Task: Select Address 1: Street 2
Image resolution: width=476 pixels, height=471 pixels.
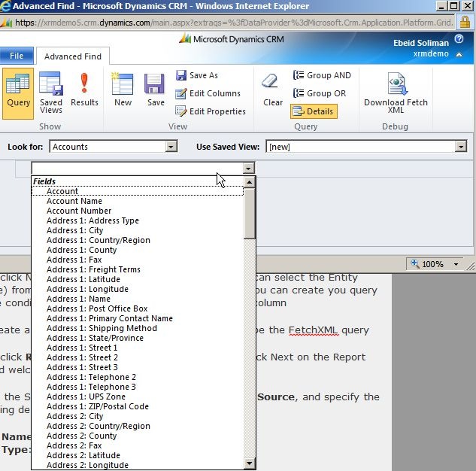Action: click(x=138, y=357)
